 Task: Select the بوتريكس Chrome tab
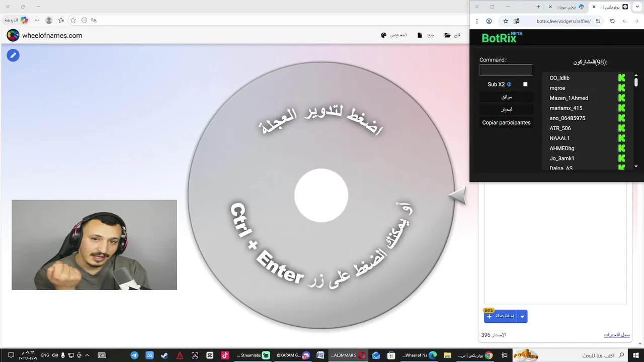pos(611,7)
